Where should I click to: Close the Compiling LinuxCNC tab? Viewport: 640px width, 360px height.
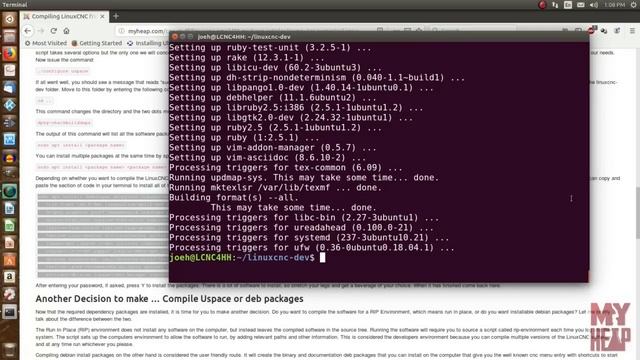102,16
